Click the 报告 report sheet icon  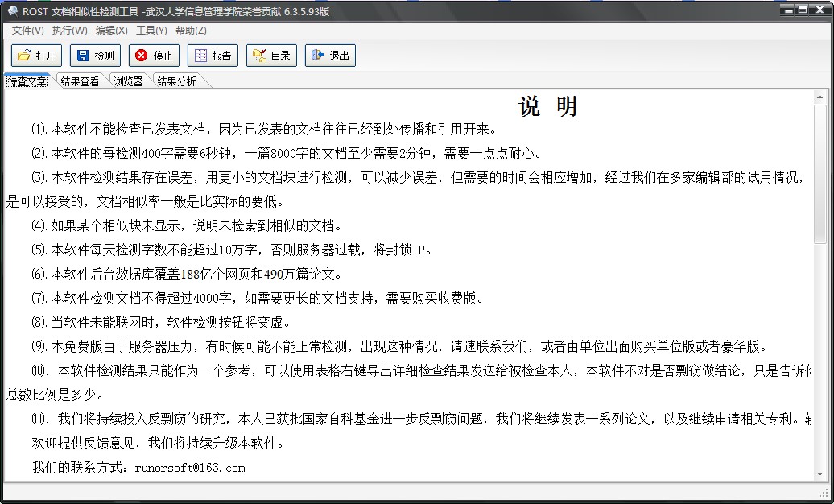(200, 56)
